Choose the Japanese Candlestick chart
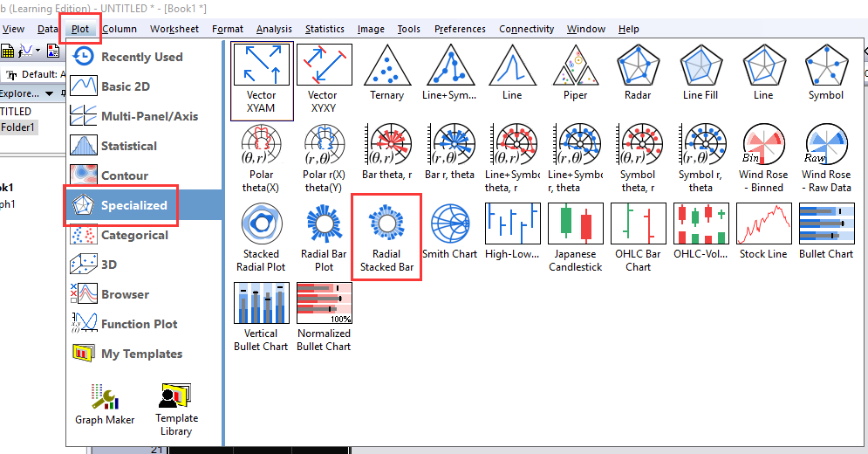Image resolution: width=868 pixels, height=454 pixels. coord(575,239)
